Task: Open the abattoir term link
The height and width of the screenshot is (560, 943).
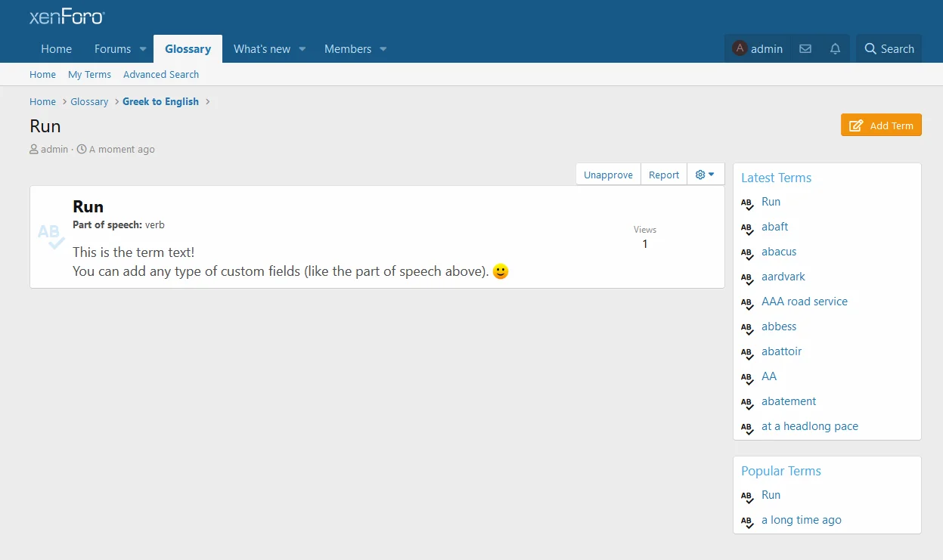Action: pyautogui.click(x=782, y=351)
